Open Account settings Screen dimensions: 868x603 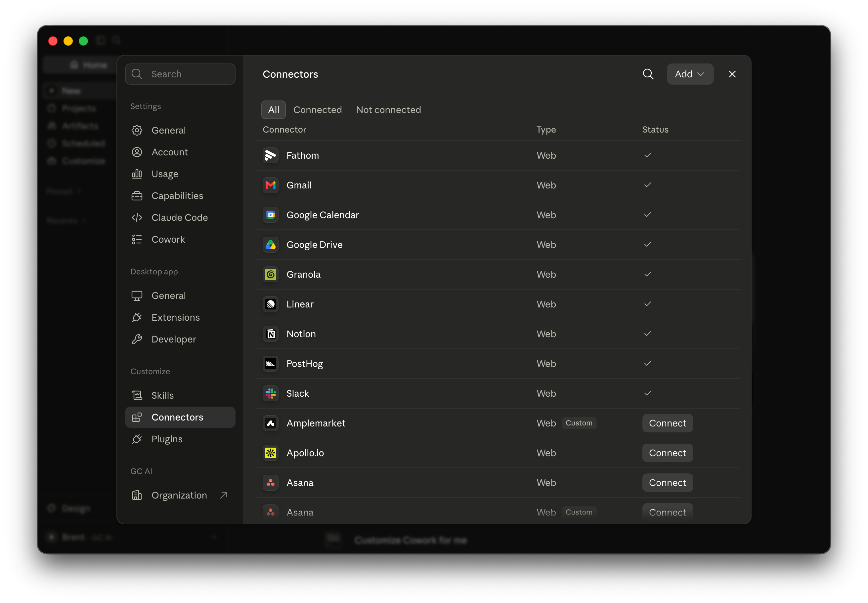[180, 152]
